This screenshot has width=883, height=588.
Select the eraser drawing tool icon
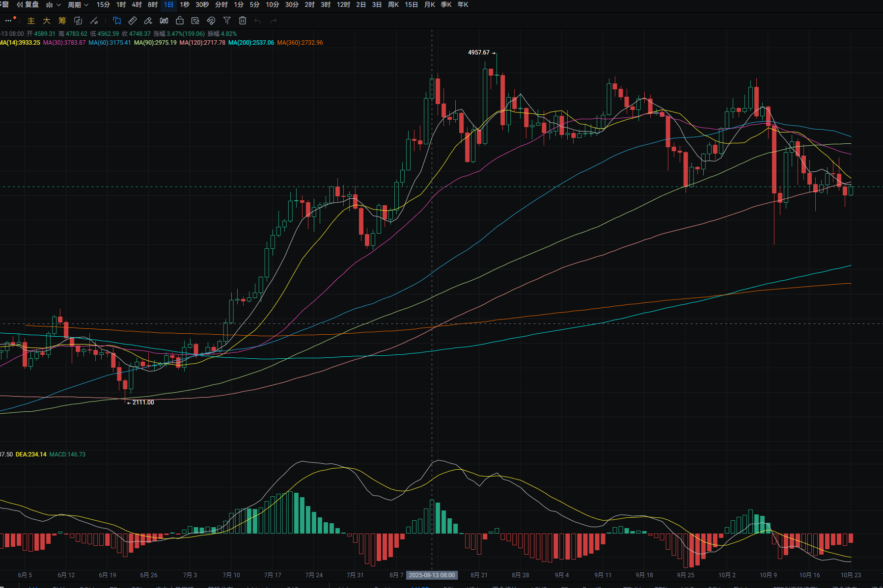pos(148,21)
